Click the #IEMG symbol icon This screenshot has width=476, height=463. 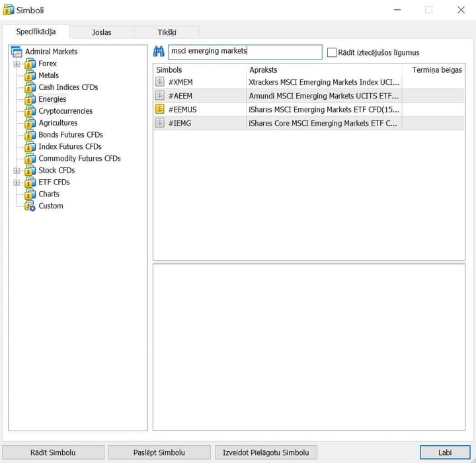click(160, 123)
